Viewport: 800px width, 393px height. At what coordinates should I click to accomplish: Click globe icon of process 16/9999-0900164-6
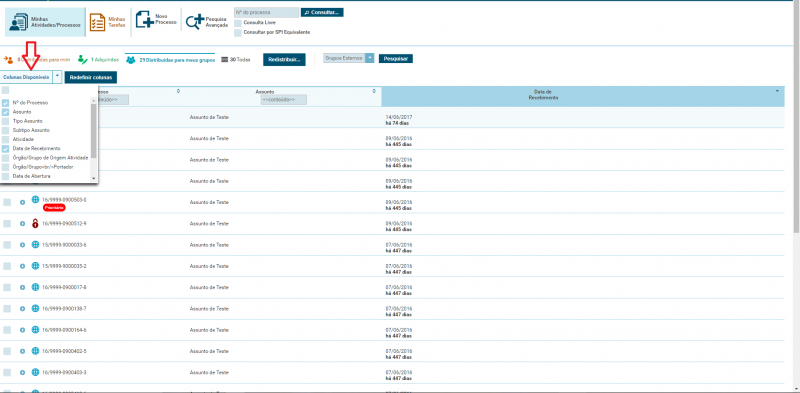(x=35, y=330)
